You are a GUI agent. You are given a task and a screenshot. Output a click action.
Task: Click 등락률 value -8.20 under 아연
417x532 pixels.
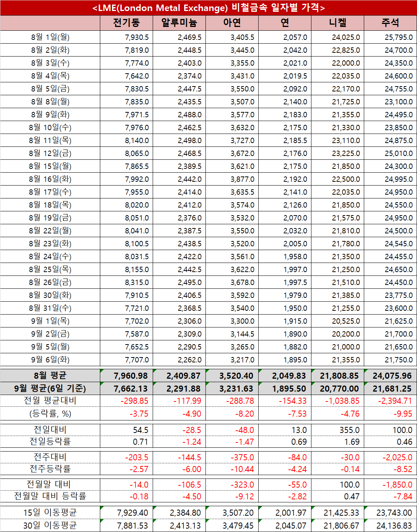point(245,414)
